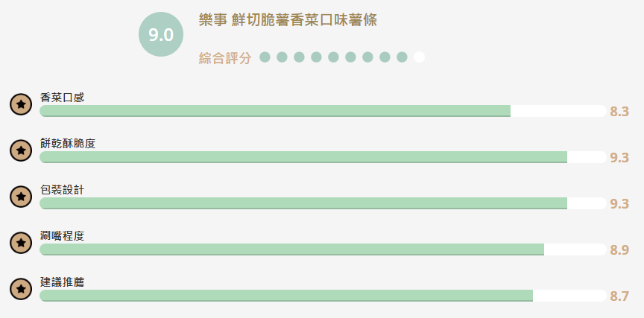Image resolution: width=644 pixels, height=318 pixels.
Task: Click the 9.0 overall score circle badge
Action: click(161, 34)
